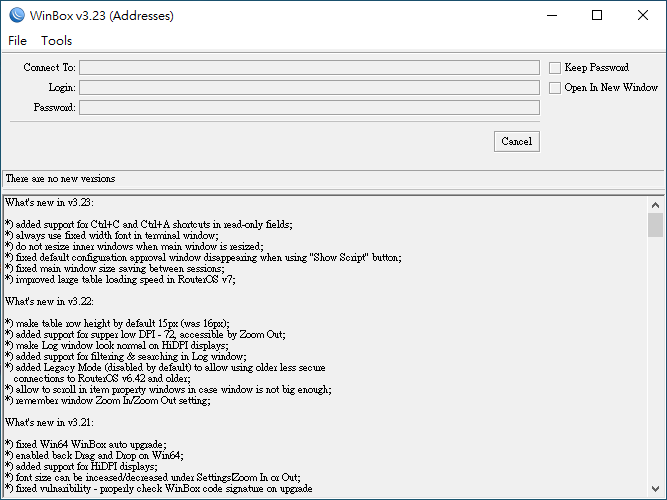Click the changelog scrollbar thumb
The image size is (667, 500).
click(x=655, y=225)
